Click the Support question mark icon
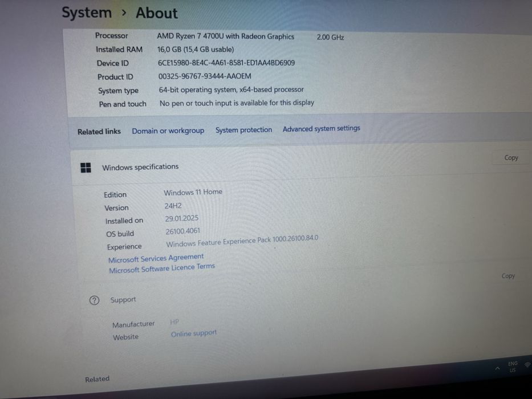This screenshot has height=399, width=532. coord(94,300)
